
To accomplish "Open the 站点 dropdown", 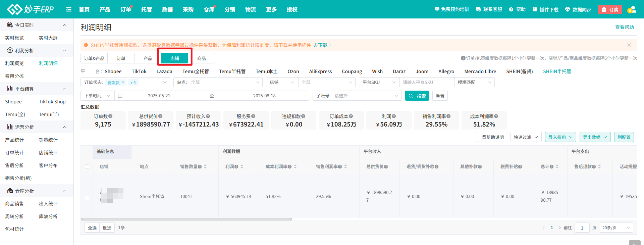I will coord(218,82).
